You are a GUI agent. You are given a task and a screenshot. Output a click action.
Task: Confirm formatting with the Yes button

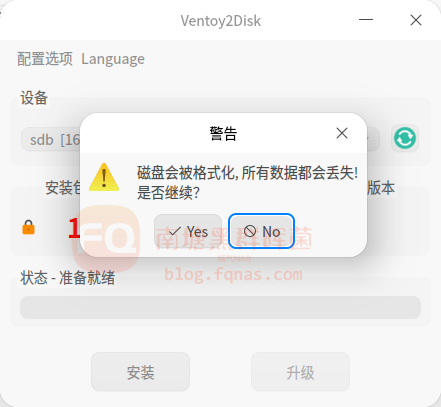(x=188, y=231)
